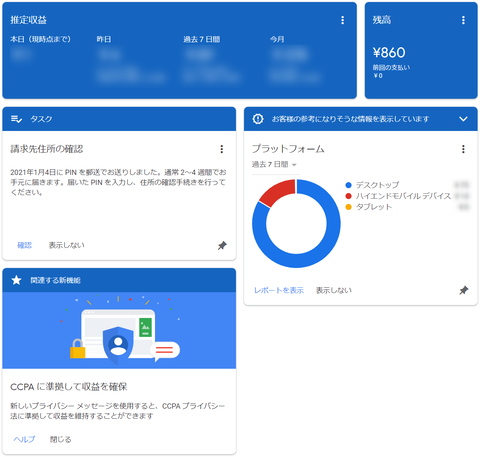Click the star icon beside 関連する新機能

coord(16,280)
